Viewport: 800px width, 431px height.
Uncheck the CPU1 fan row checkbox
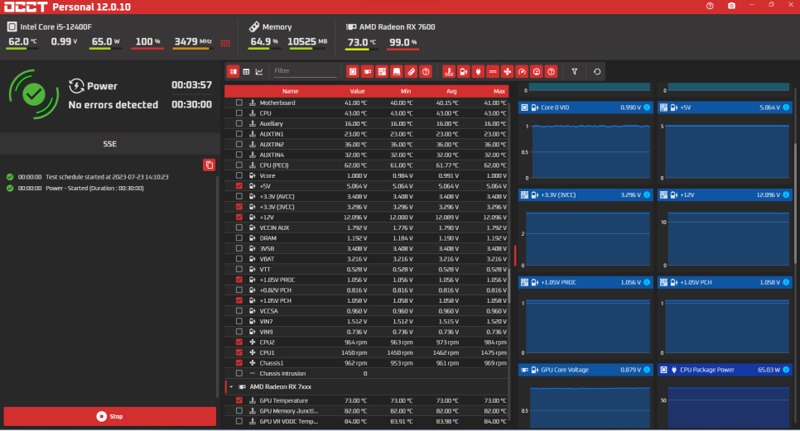239,352
